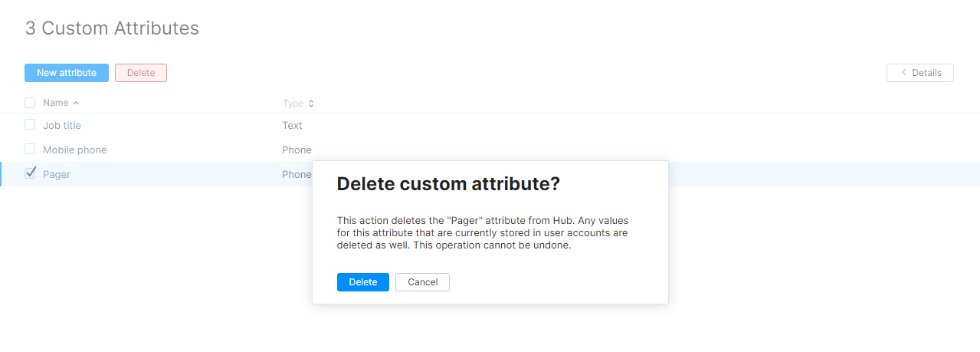Viewport: 980px width, 352px height.
Task: Uncheck the Pager row checkbox
Action: [30, 173]
